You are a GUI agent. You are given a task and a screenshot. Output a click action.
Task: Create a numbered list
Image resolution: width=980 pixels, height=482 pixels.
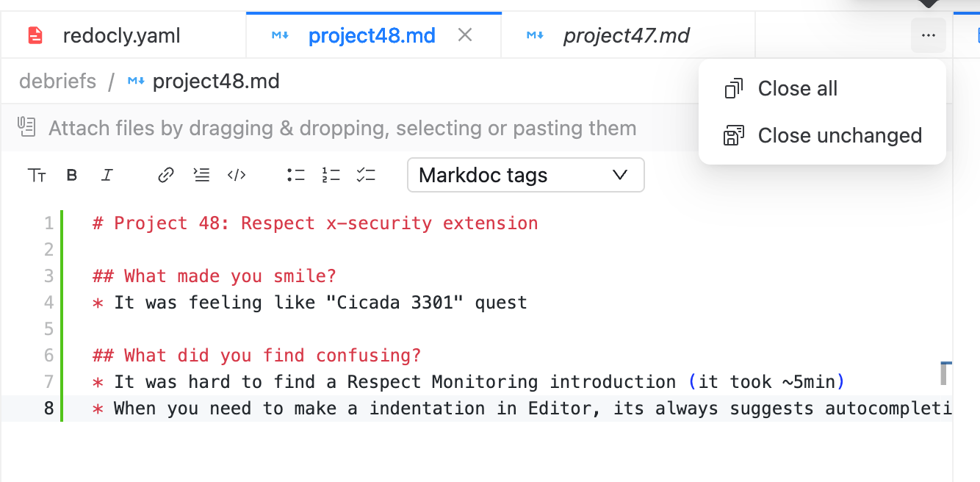(x=331, y=175)
